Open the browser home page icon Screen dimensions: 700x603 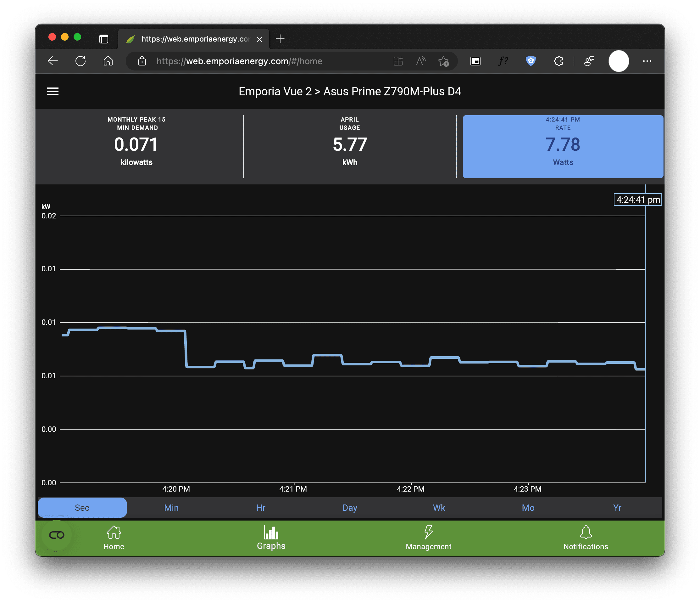click(108, 61)
